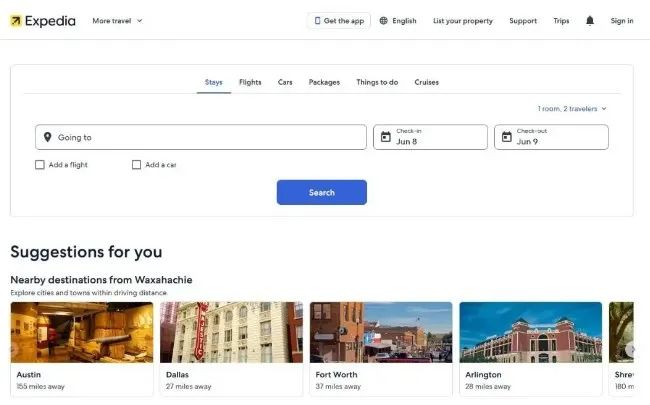Image resolution: width=650 pixels, height=405 pixels.
Task: Open the Support link
Action: point(523,21)
